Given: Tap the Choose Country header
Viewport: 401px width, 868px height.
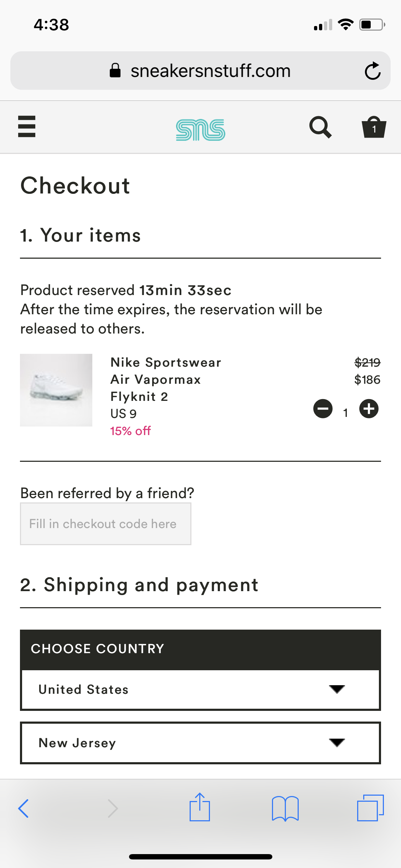Looking at the screenshot, I should (x=97, y=649).
